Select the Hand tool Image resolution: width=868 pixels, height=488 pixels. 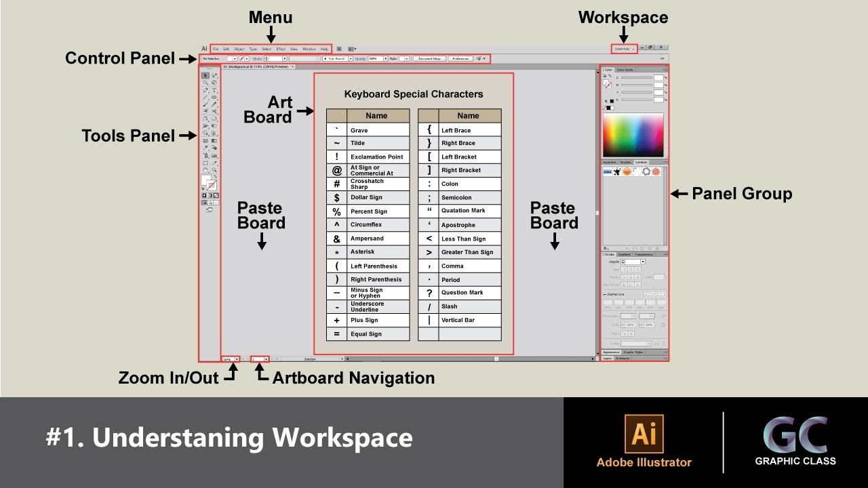pyautogui.click(x=205, y=170)
